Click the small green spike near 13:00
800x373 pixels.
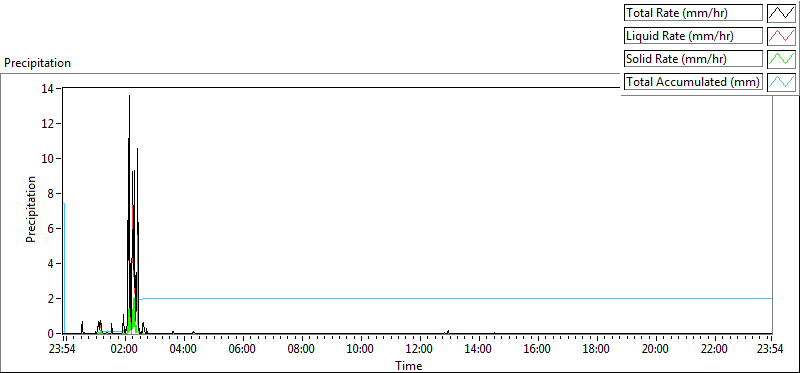tap(447, 332)
